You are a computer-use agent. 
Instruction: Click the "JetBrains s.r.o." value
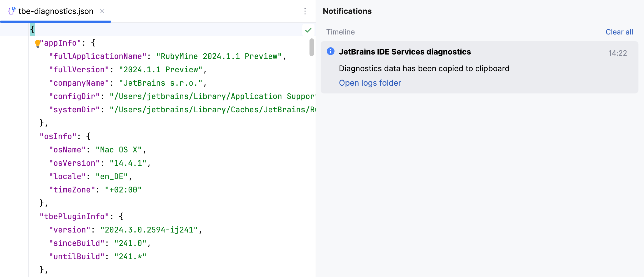pyautogui.click(x=161, y=83)
